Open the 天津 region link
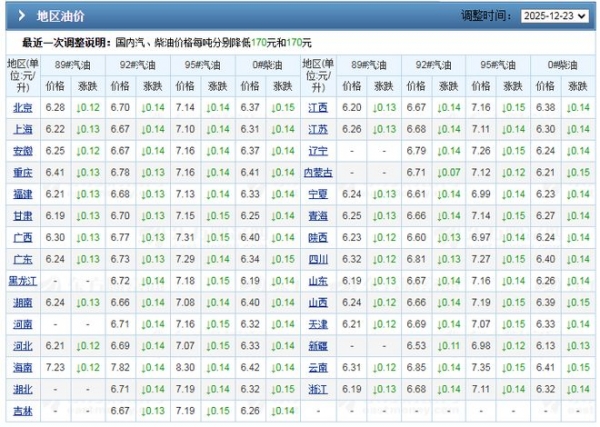 pos(318,324)
